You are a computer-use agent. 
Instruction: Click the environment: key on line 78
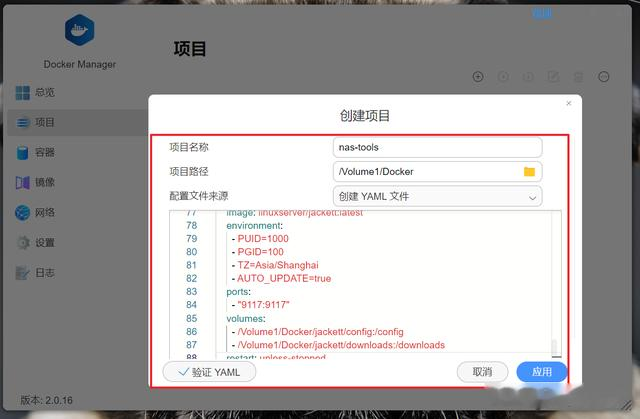(x=254, y=226)
